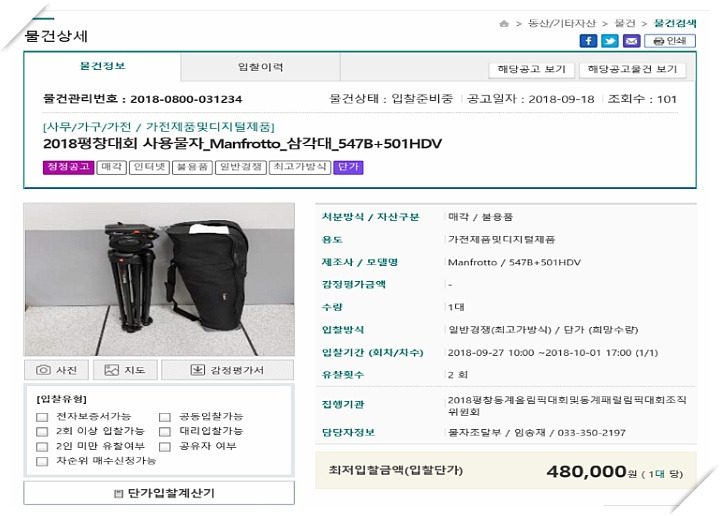Toggle 차순위 매수신청가능 checkbox

[42, 461]
